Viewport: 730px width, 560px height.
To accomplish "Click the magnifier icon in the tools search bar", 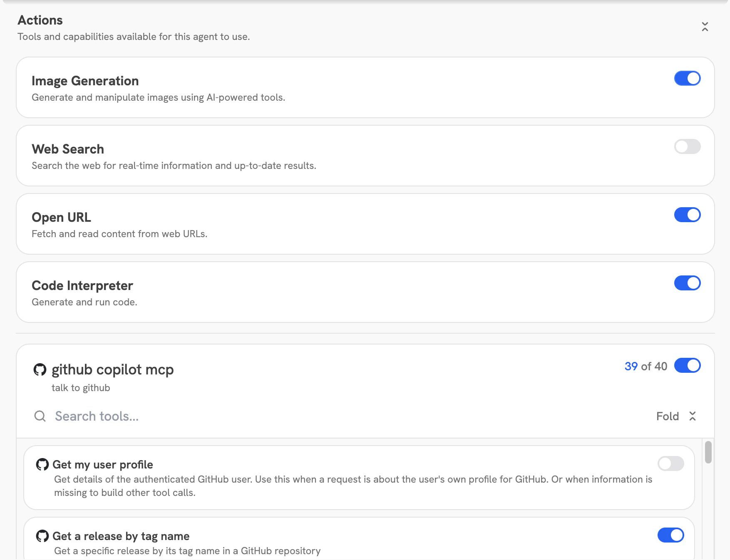I will (40, 416).
